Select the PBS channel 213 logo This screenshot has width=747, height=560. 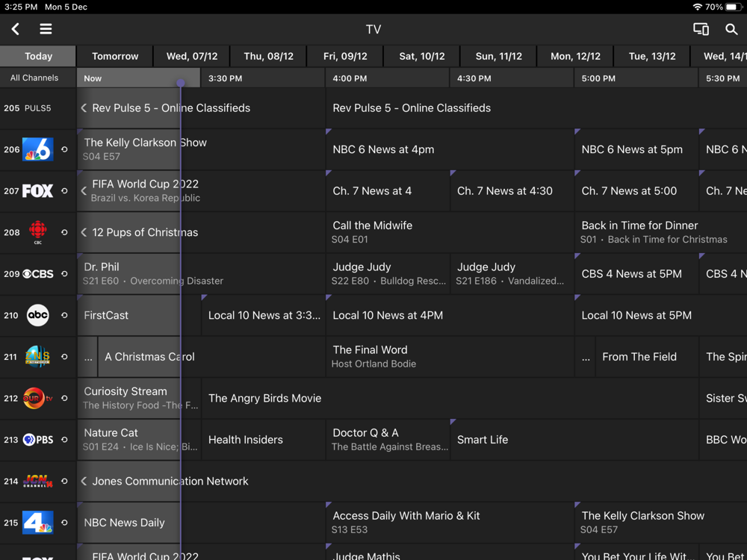coord(37,440)
